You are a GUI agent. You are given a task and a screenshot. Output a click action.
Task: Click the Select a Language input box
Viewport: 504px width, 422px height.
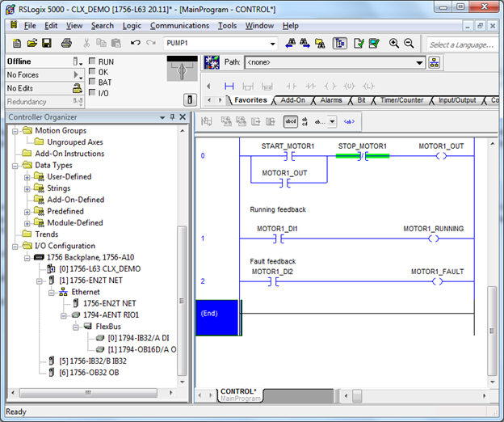click(x=463, y=44)
